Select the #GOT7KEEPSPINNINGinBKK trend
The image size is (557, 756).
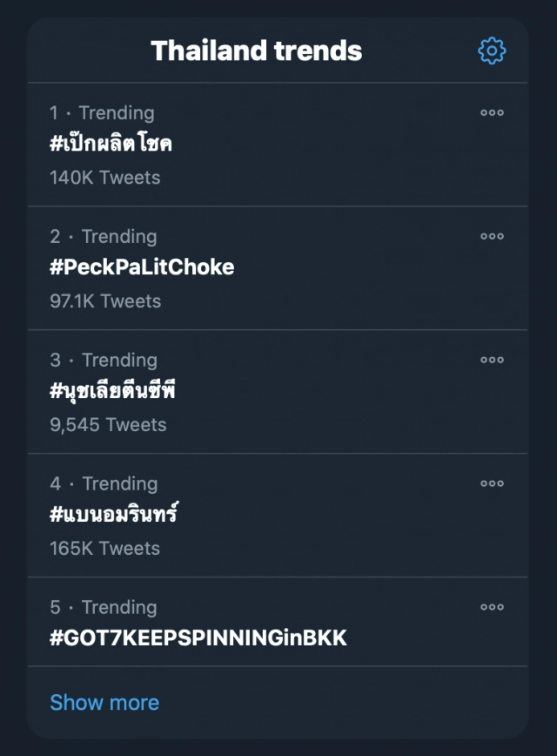pos(198,638)
